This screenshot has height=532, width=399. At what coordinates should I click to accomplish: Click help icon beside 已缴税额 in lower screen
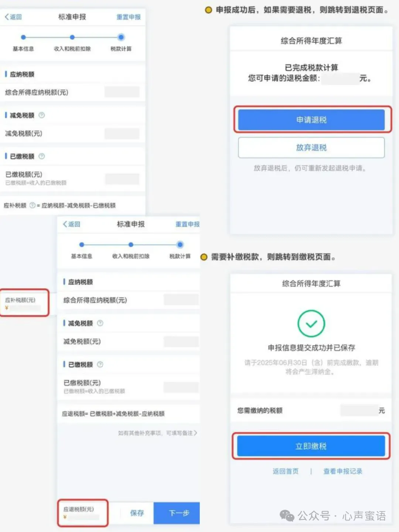100,364
